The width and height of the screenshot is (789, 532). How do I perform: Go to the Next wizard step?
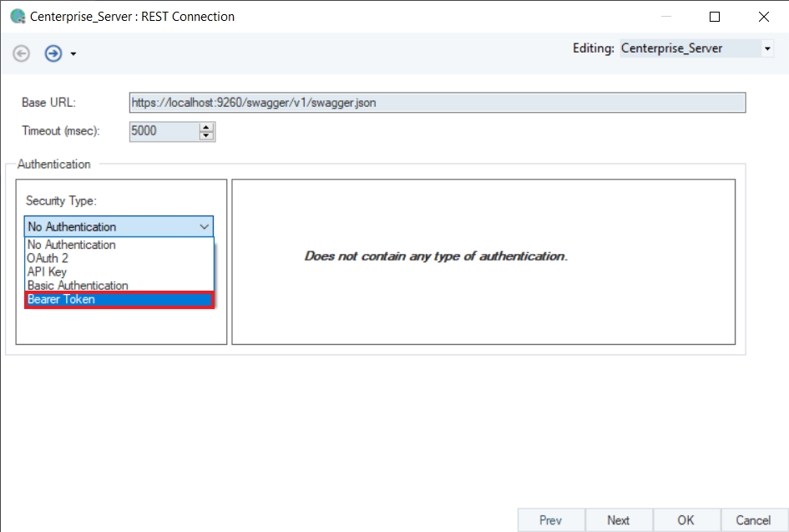pyautogui.click(x=619, y=520)
